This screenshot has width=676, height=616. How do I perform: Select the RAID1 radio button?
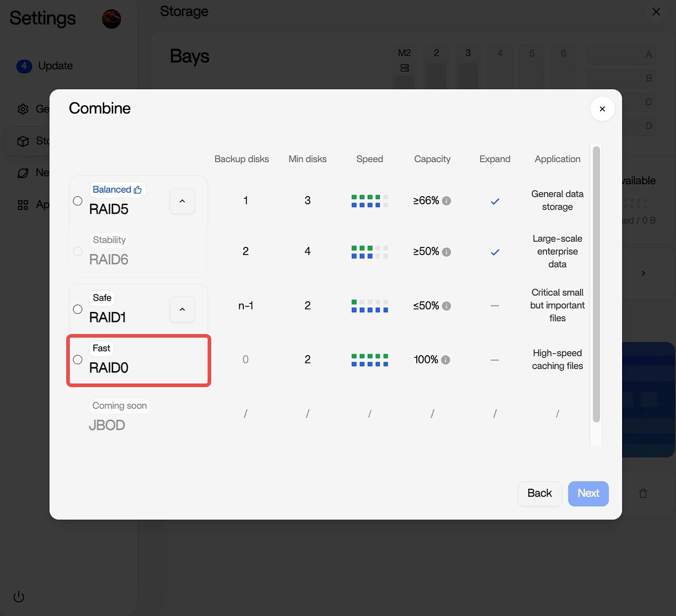[x=78, y=309]
